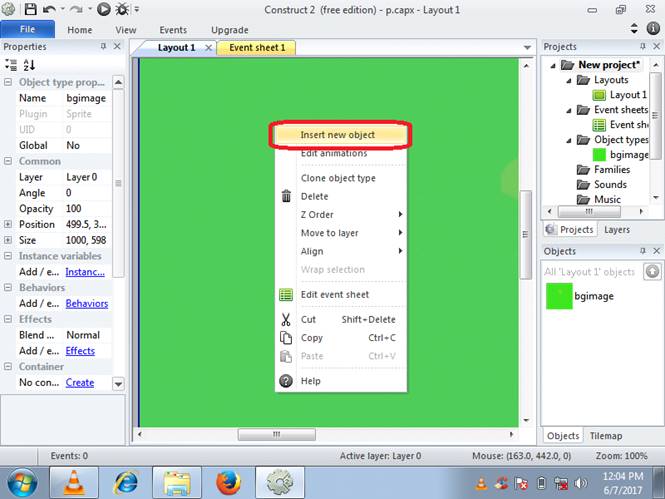Select bgimage green thumbnail in Objects panel
Viewport: 665px width, 499px height.
pos(559,296)
